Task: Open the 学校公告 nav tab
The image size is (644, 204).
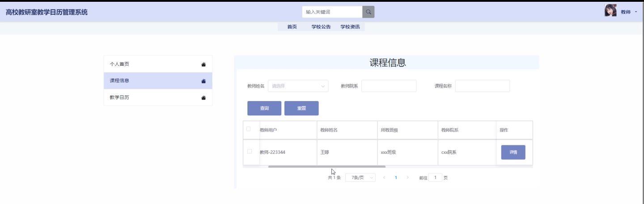Action: 321,27
